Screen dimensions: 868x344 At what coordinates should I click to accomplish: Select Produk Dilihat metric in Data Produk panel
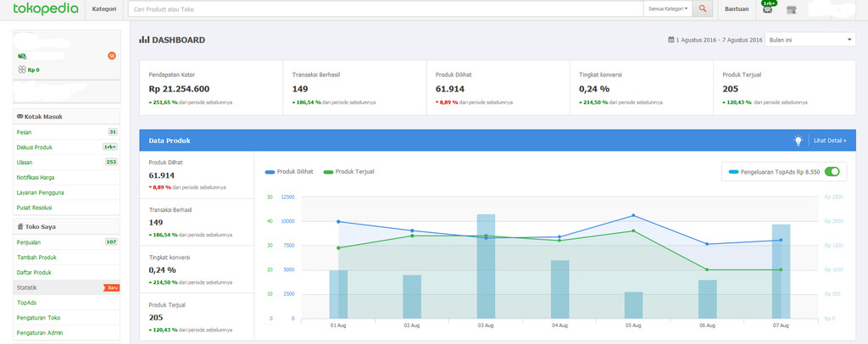click(x=197, y=175)
